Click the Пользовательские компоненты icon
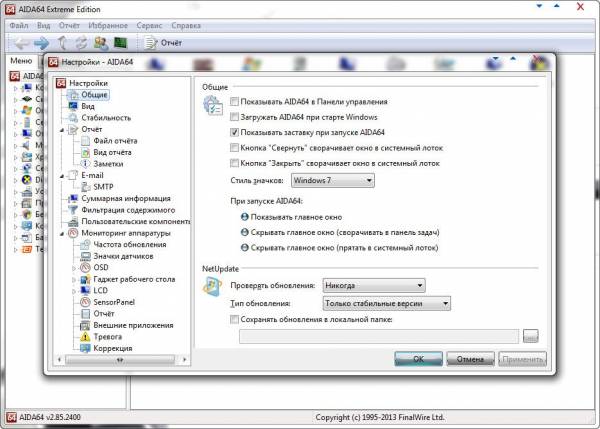 [73, 222]
